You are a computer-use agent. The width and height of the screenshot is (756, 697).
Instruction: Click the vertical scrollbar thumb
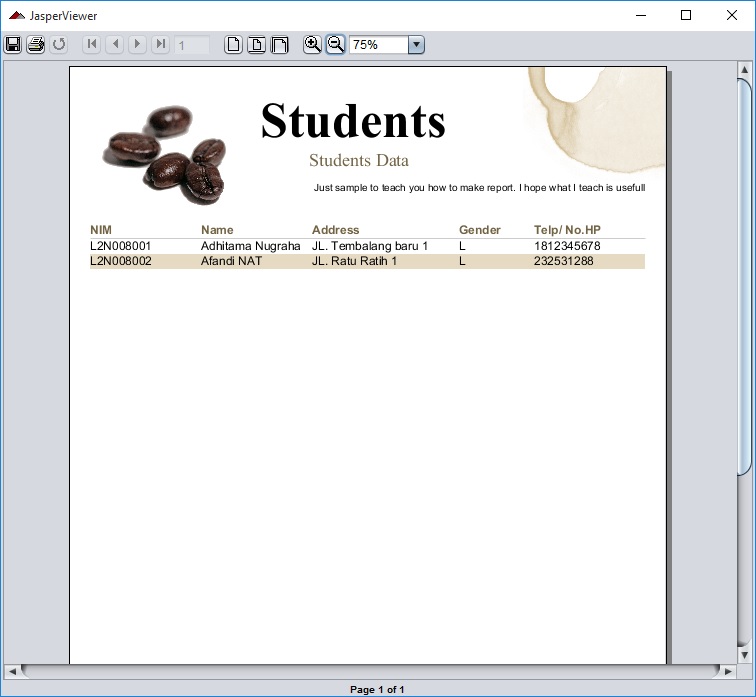tap(744, 277)
